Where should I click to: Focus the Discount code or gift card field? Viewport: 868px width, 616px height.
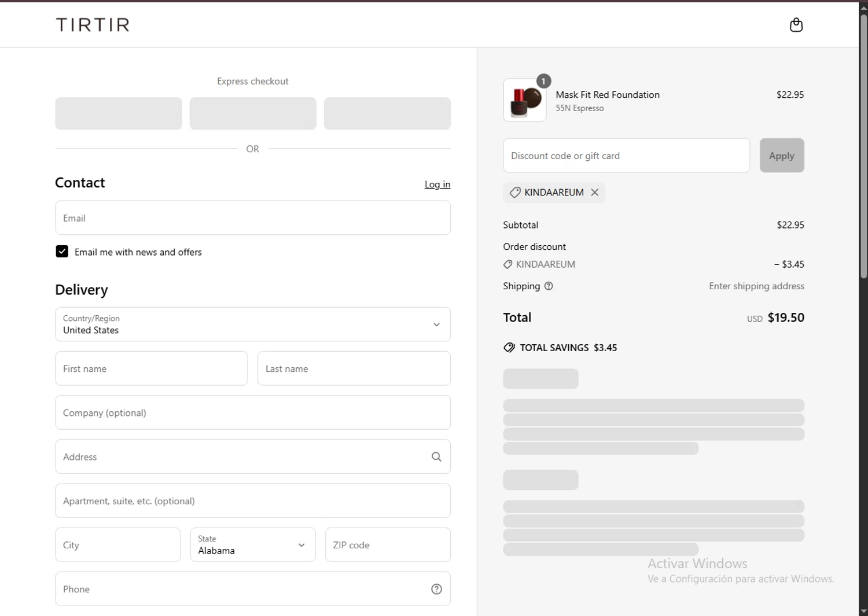[627, 156]
